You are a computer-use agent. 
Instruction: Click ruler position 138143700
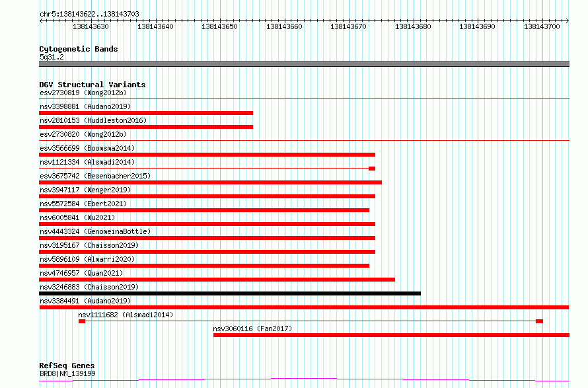click(x=542, y=26)
